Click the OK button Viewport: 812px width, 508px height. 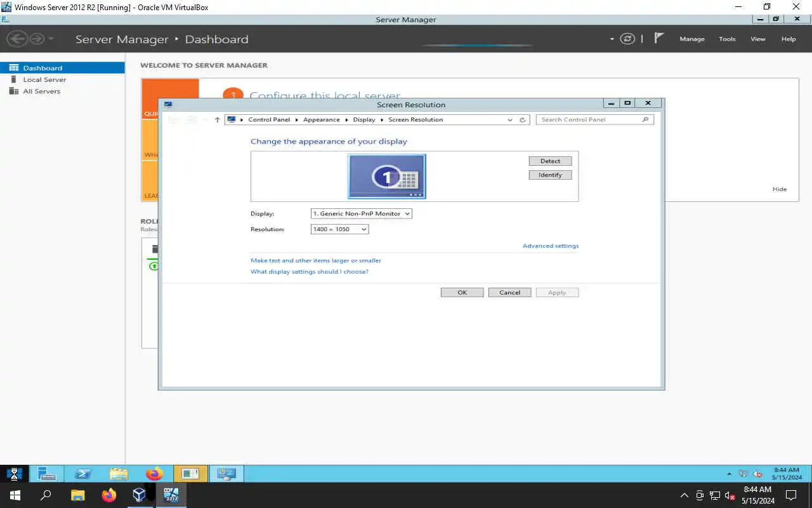pyautogui.click(x=462, y=293)
